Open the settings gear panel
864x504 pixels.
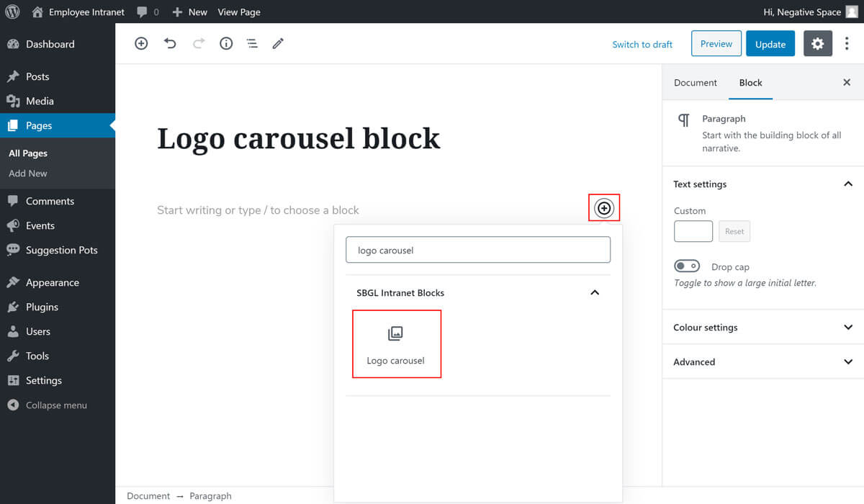click(817, 44)
